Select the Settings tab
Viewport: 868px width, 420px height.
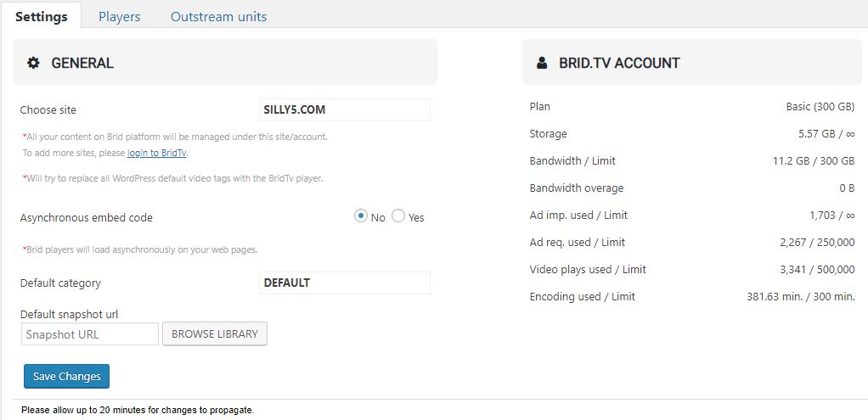point(41,16)
